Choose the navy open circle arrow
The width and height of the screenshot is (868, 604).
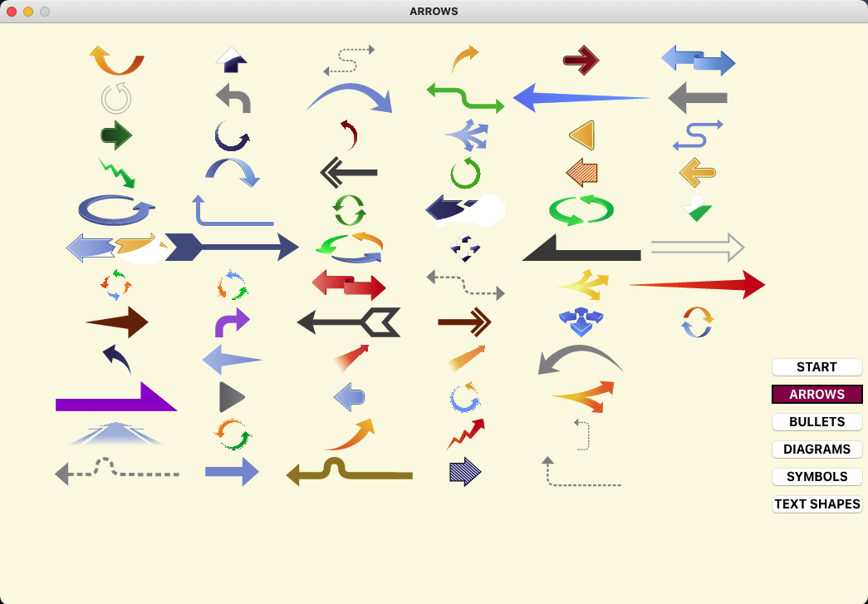tap(233, 135)
